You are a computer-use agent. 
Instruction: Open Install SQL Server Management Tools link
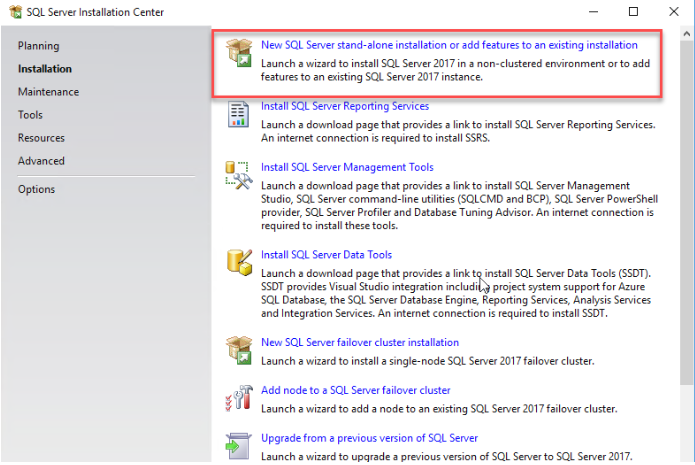(347, 167)
